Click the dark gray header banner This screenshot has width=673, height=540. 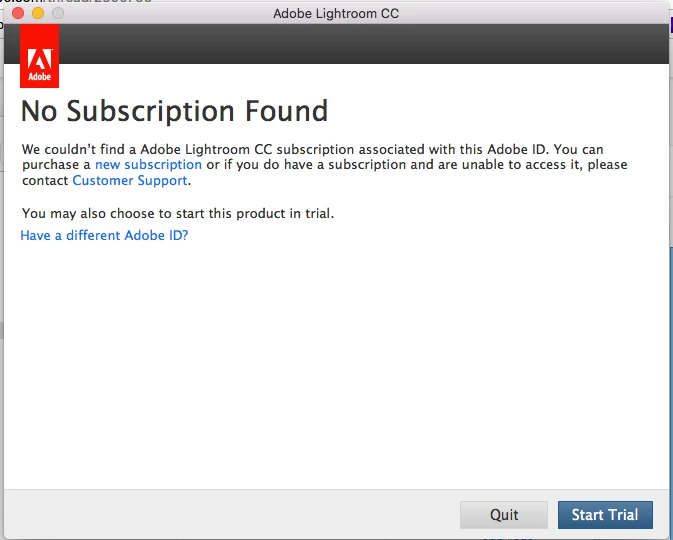364,44
